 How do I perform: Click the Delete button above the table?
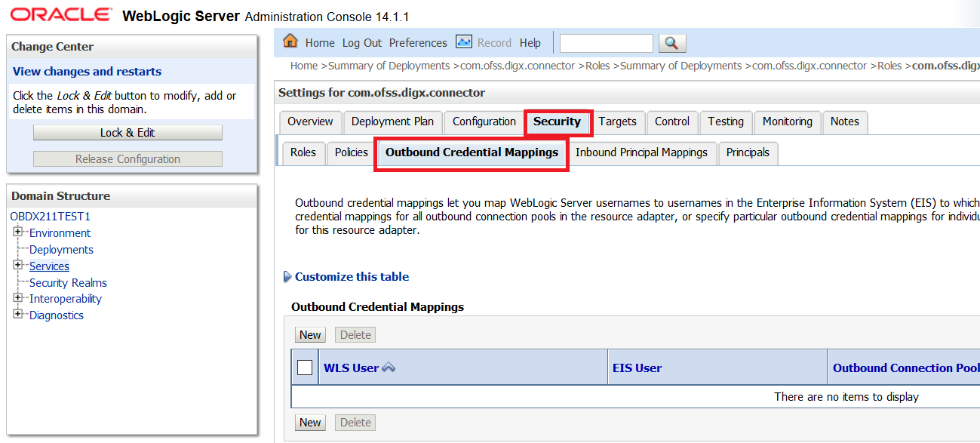[355, 335]
